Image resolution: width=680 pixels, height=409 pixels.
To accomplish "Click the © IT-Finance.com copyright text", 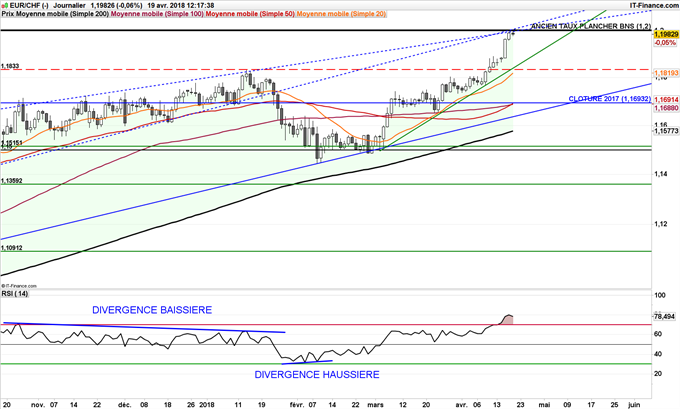I will (x=19, y=286).
